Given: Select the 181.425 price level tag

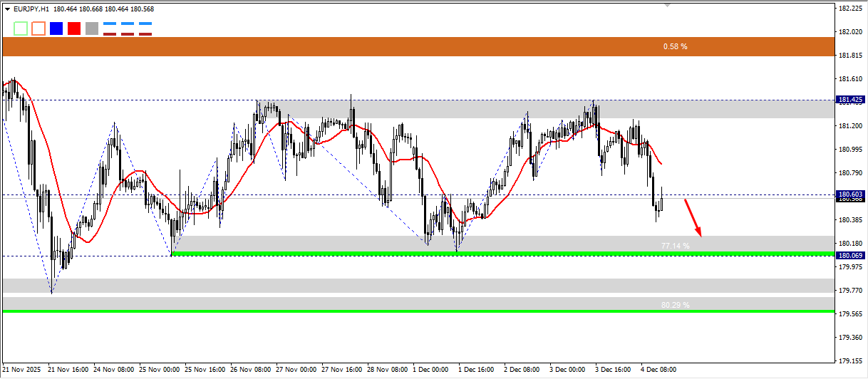Looking at the screenshot, I should [851, 100].
